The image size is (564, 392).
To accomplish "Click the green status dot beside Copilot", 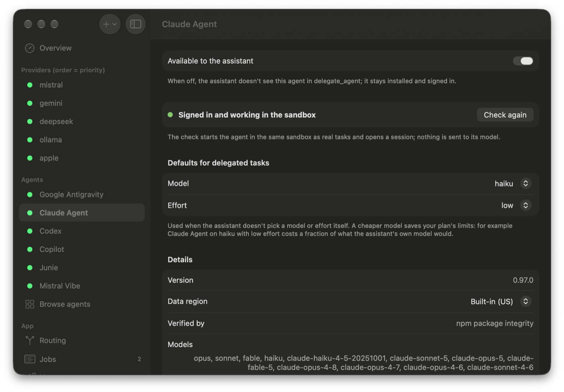I will 30,250.
